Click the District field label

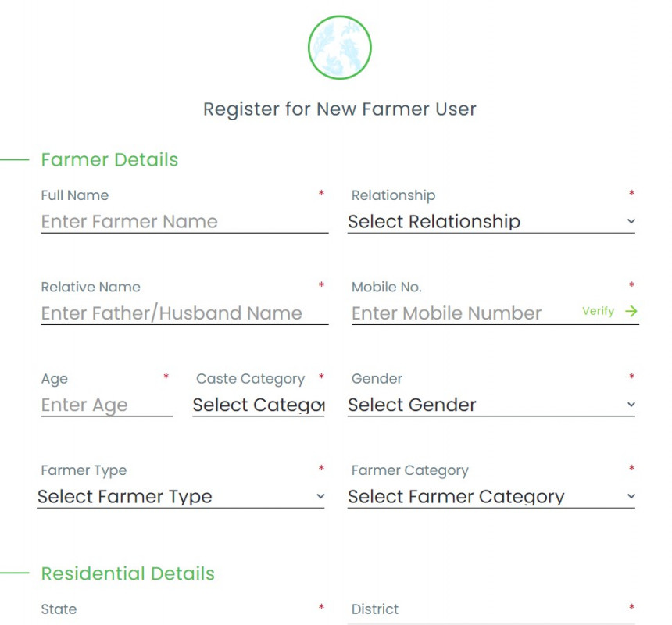[x=375, y=609]
